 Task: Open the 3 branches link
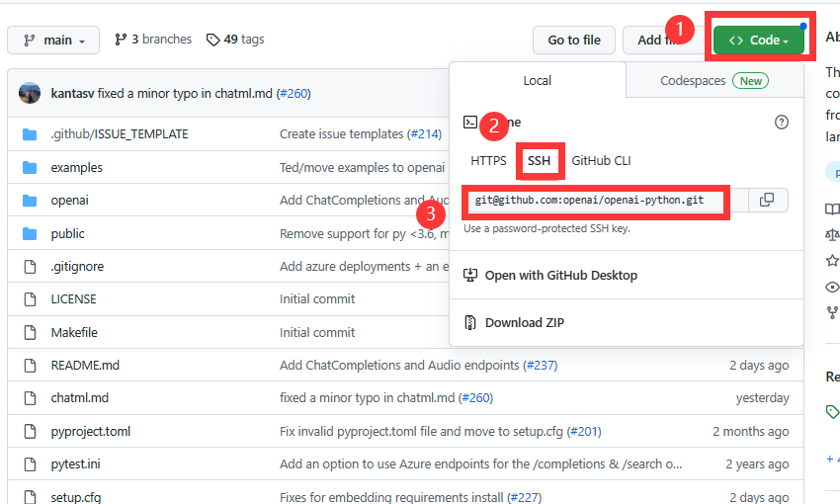click(x=152, y=40)
